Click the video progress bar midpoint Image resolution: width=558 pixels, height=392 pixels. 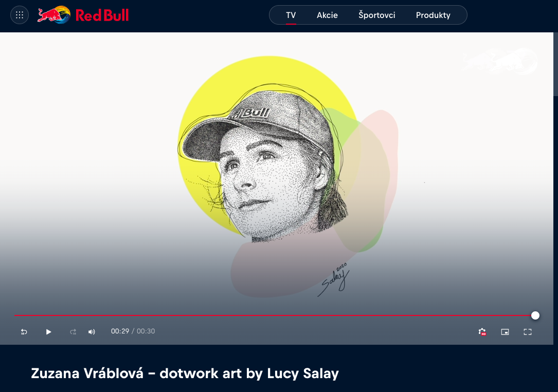[x=275, y=315]
